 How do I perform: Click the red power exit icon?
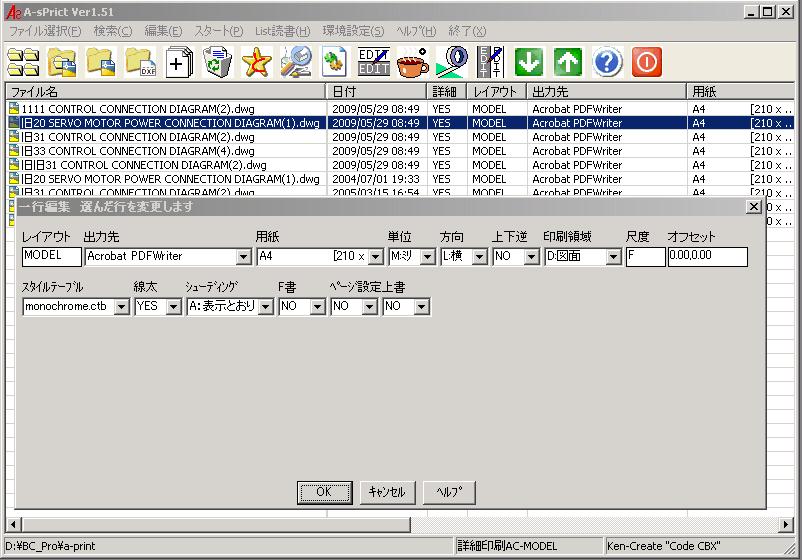click(647, 63)
